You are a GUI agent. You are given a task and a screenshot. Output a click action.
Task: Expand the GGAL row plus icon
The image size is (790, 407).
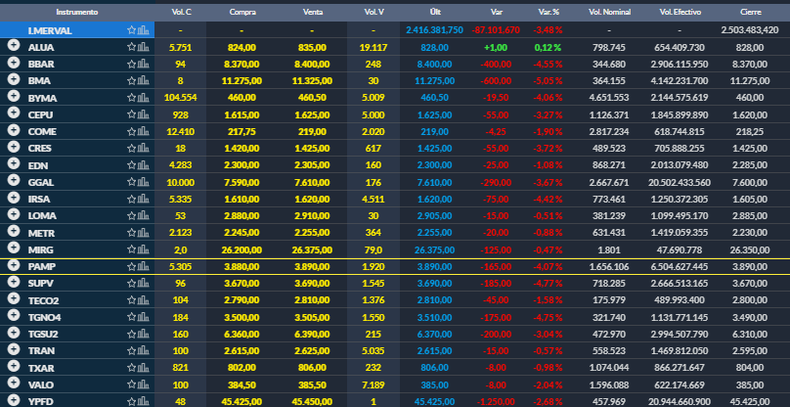tap(14, 181)
